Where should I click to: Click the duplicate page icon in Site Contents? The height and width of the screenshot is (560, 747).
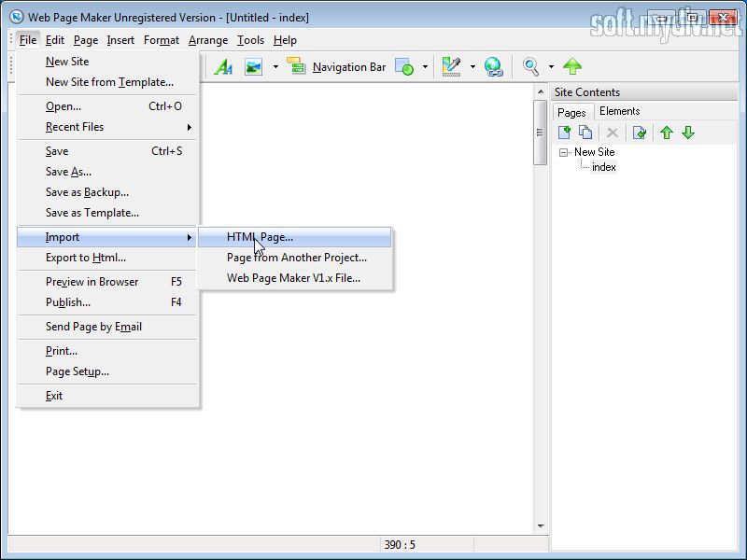(585, 133)
